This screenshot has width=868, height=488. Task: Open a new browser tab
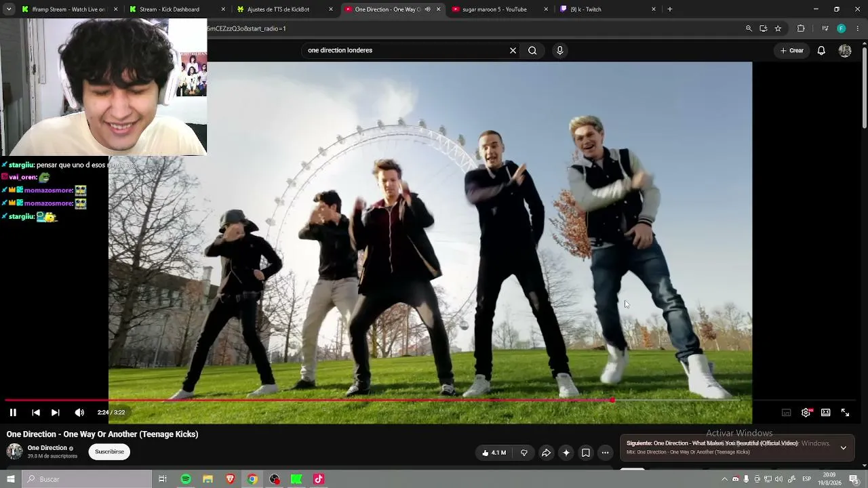[x=670, y=9]
